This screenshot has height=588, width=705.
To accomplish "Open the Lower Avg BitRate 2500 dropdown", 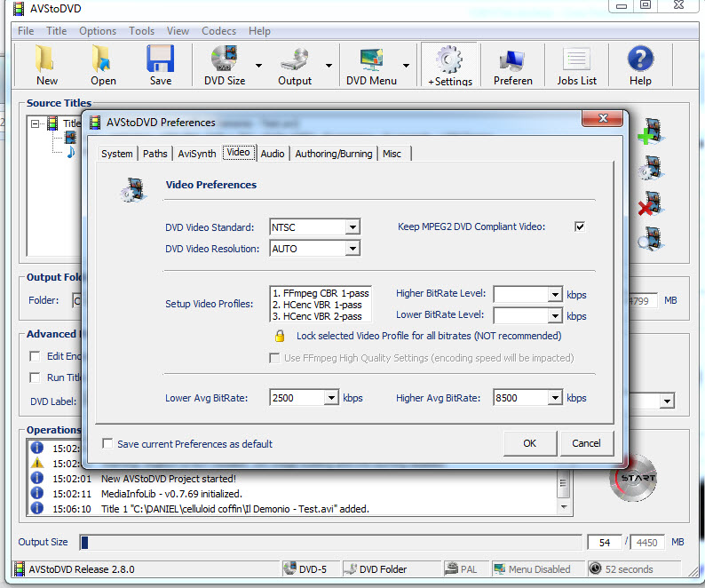I will click(x=331, y=398).
